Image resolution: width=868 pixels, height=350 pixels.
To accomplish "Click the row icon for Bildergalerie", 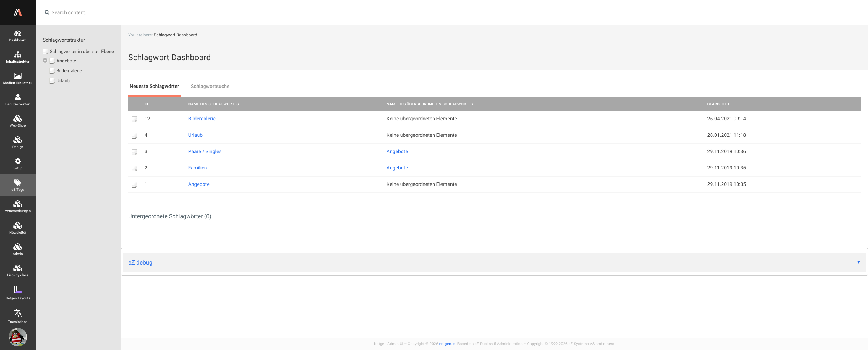I will pyautogui.click(x=135, y=119).
